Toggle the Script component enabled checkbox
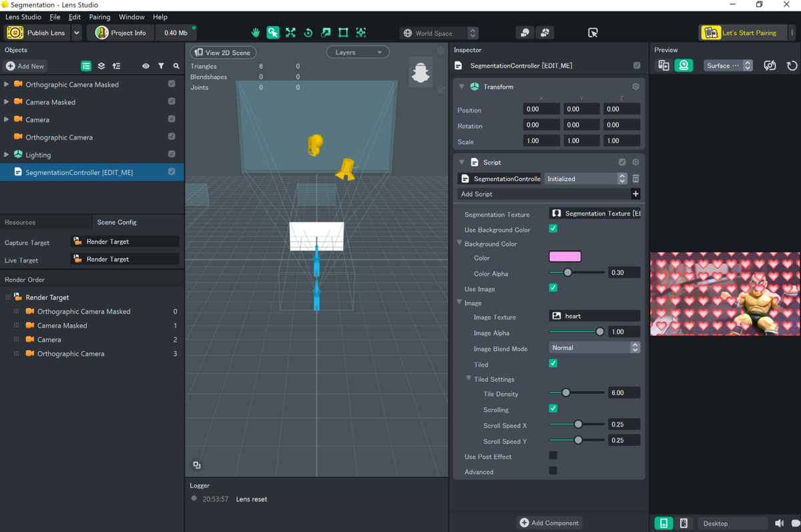The image size is (801, 532). point(622,162)
